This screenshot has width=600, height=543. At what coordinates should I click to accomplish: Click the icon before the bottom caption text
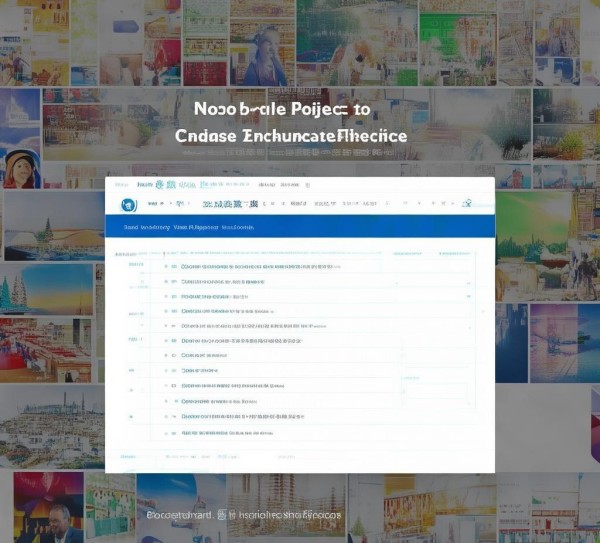pos(222,515)
